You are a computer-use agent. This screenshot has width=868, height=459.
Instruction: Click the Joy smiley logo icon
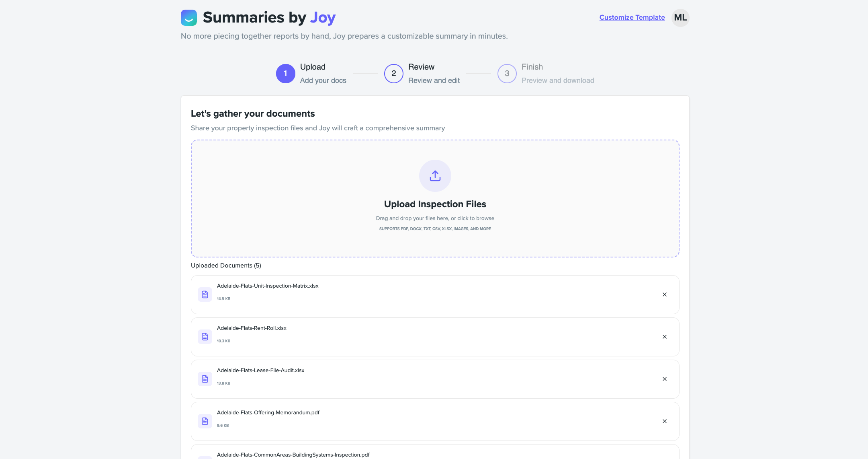(189, 18)
